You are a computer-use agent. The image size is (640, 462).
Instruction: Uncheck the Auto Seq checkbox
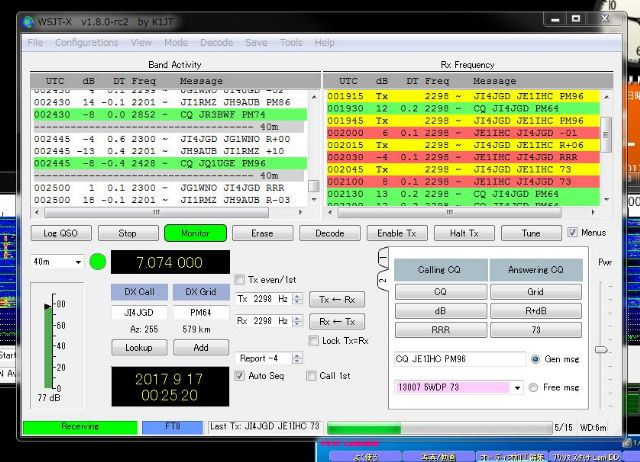tap(240, 376)
